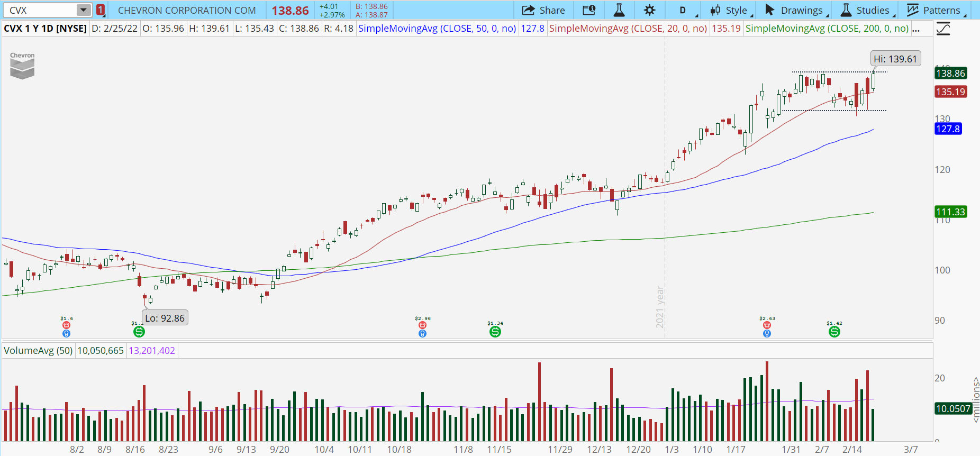Click the blue lightbulb icon under $2.96 earnings
The image size is (980, 456).
[x=422, y=333]
